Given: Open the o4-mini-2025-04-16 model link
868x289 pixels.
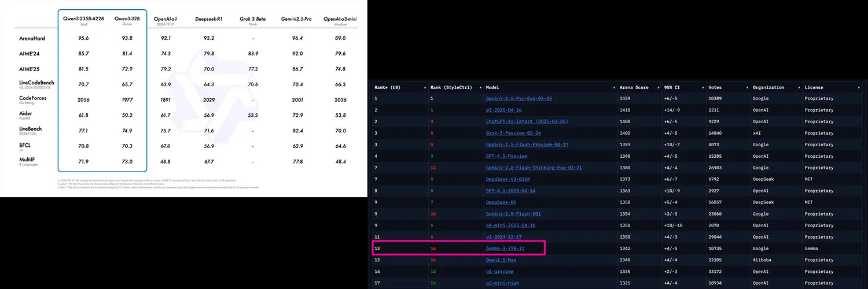Looking at the screenshot, I should click(x=510, y=225).
